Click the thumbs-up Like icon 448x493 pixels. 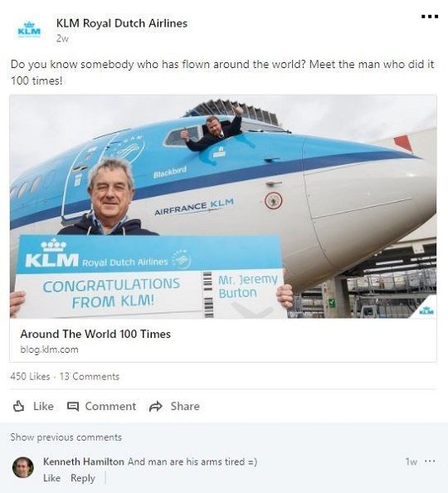tap(18, 406)
